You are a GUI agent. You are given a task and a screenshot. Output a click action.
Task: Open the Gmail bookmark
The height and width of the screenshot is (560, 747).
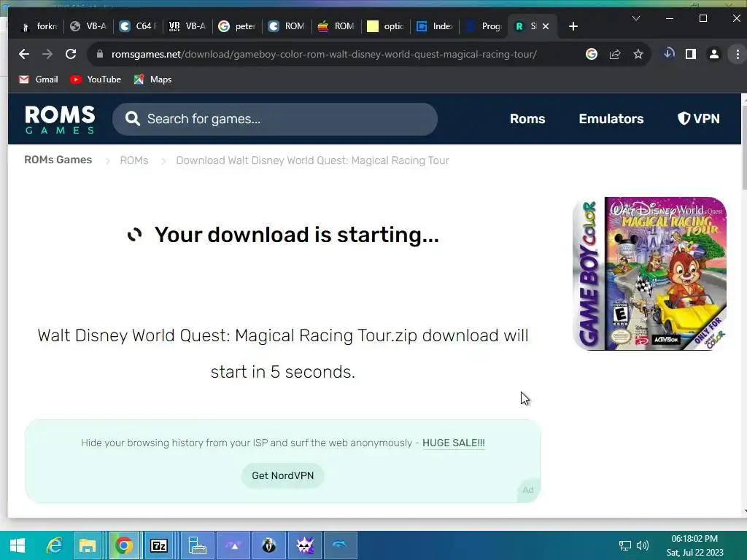[x=39, y=79]
